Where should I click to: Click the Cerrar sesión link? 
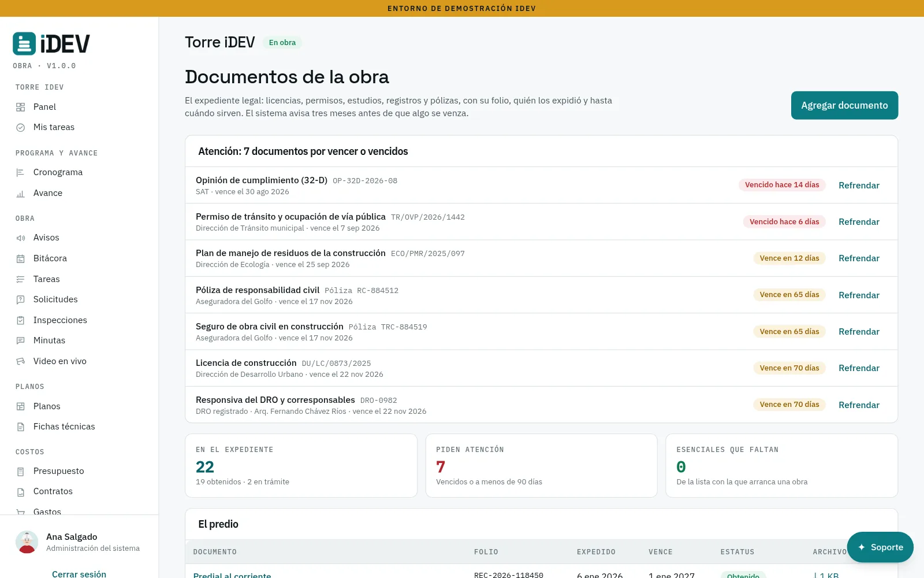click(79, 574)
